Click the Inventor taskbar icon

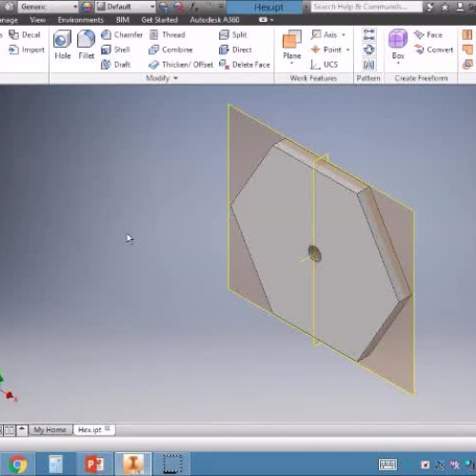[x=133, y=465]
